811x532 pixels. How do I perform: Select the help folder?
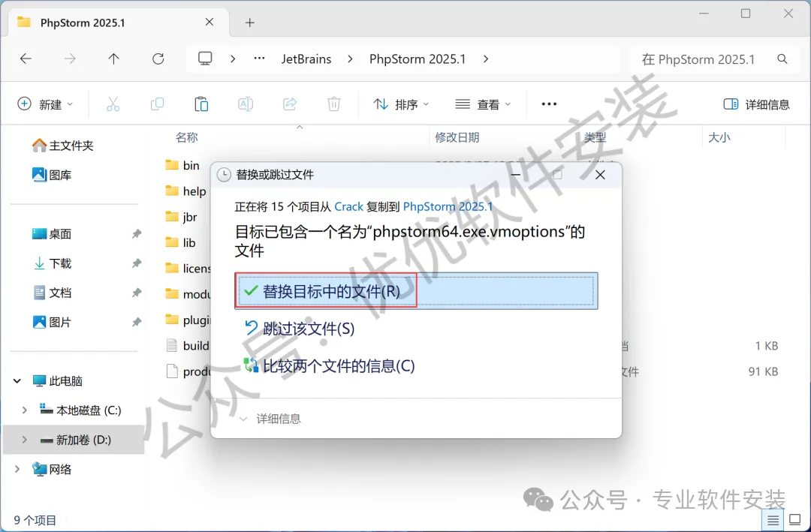click(185, 191)
